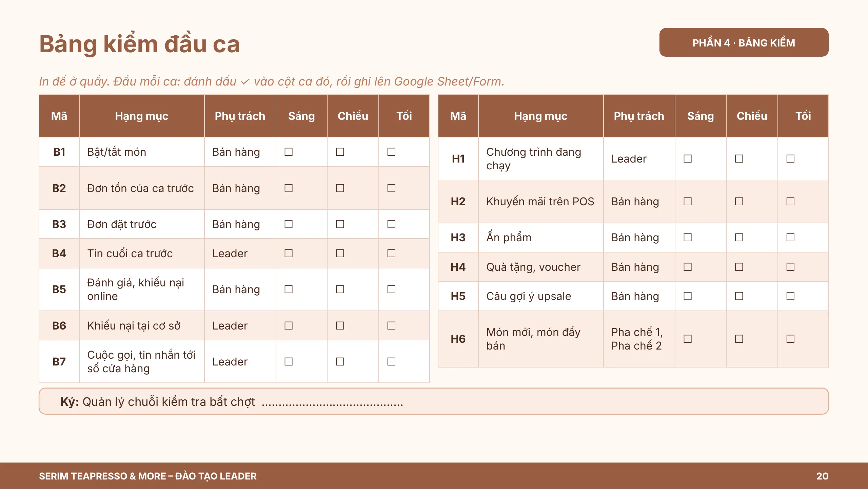Click the left table Tối column header
Viewport: 868px width, 489px height.
click(404, 116)
